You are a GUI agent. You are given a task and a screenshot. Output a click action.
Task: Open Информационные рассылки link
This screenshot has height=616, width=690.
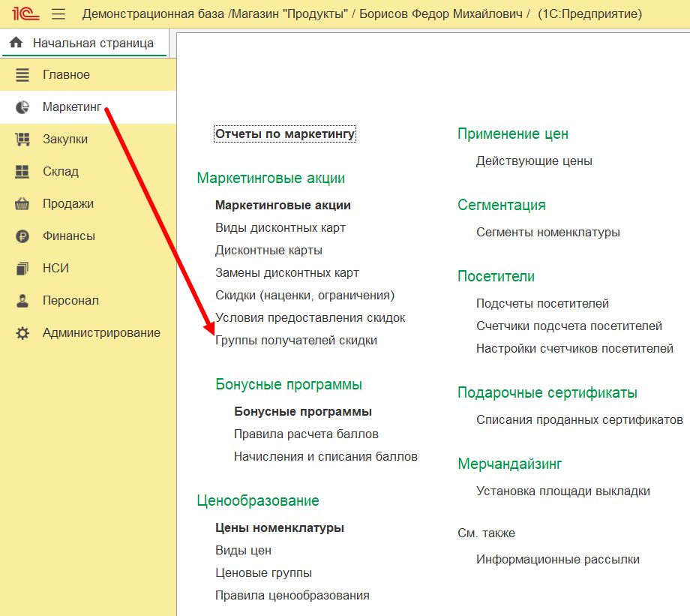point(557,560)
